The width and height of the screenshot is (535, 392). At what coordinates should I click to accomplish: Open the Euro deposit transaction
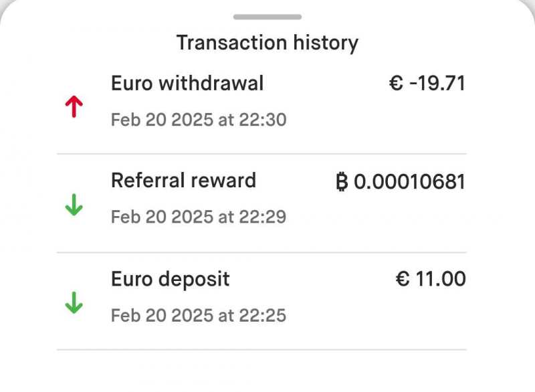click(x=170, y=279)
